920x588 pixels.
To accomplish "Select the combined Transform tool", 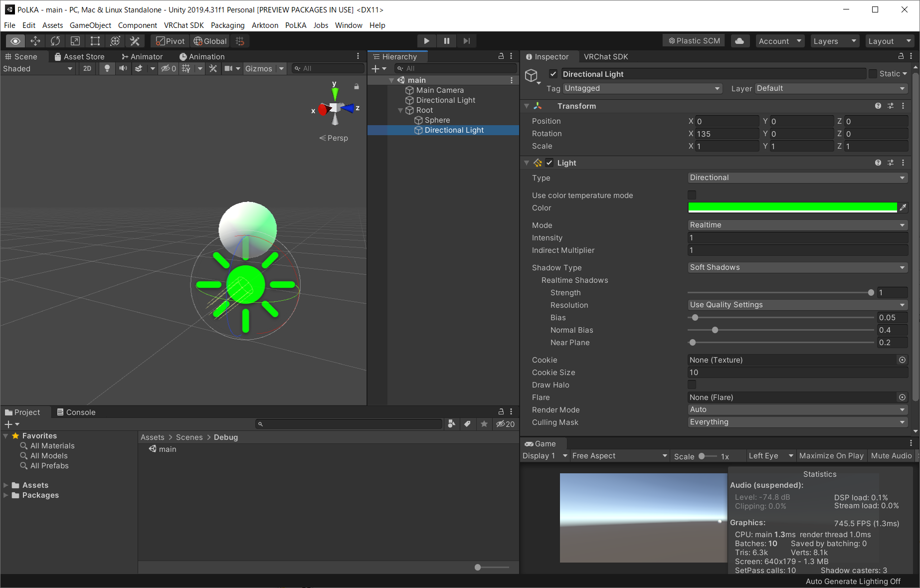I will (115, 41).
